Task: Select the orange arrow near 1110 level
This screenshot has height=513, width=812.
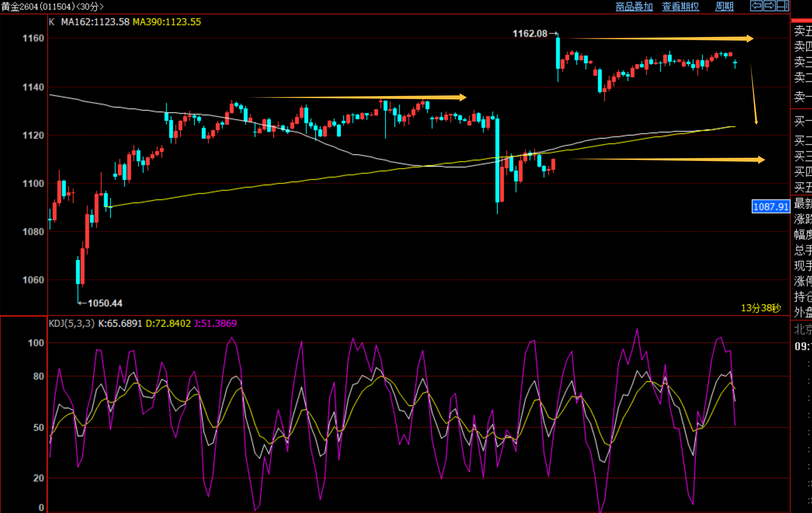Action: pos(666,159)
